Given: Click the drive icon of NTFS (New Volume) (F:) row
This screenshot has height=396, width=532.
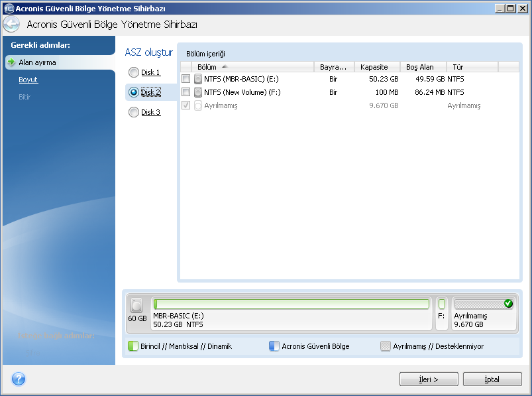Looking at the screenshot, I should [198, 92].
